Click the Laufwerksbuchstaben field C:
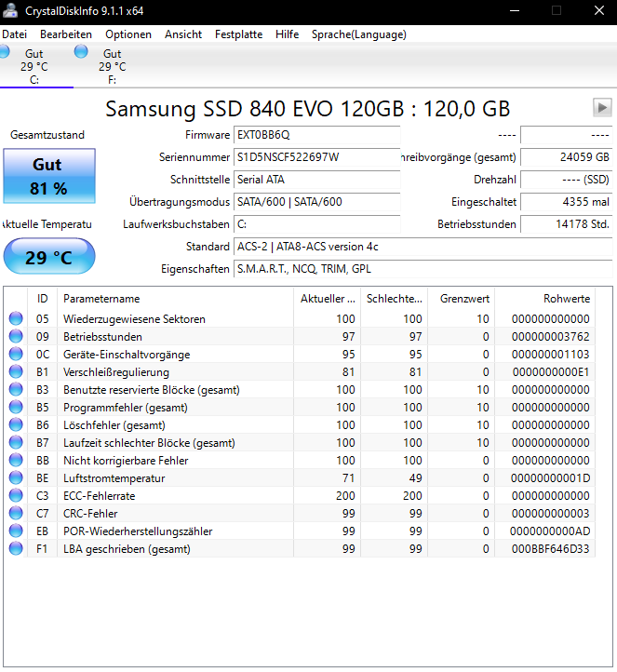617x672 pixels. [x=316, y=223]
